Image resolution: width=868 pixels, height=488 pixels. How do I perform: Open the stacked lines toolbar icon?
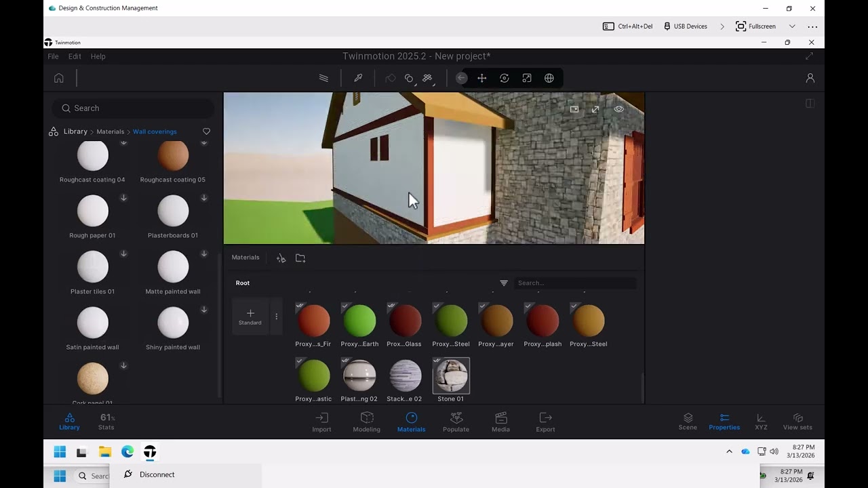pyautogui.click(x=323, y=78)
